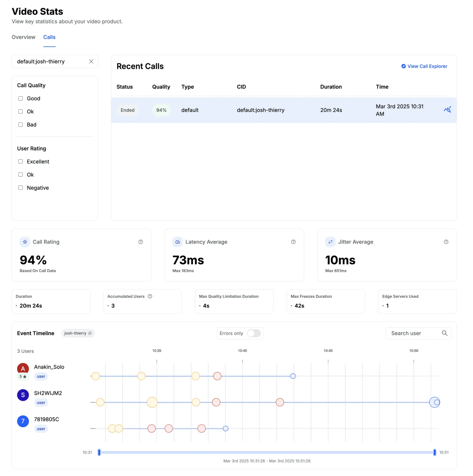Click Jitter Average help icon
Viewport: 473px width, 476px height.
(x=446, y=242)
